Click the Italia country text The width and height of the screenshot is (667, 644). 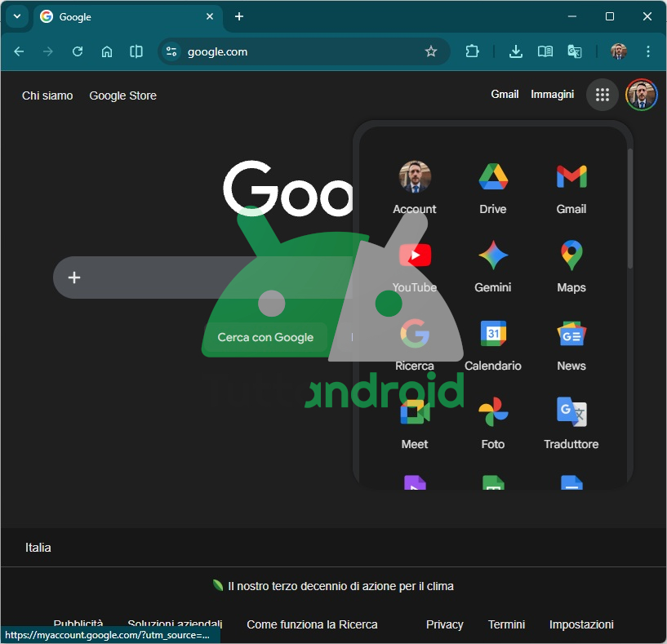coord(38,548)
